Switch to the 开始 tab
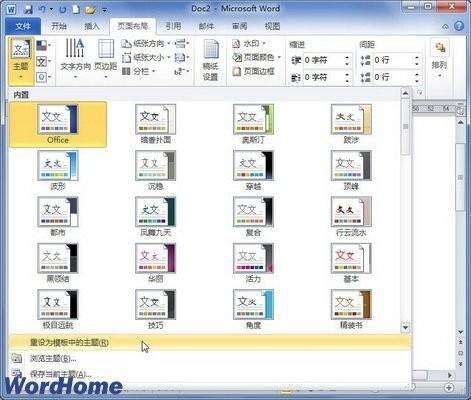This screenshot has width=471, height=400. point(59,26)
